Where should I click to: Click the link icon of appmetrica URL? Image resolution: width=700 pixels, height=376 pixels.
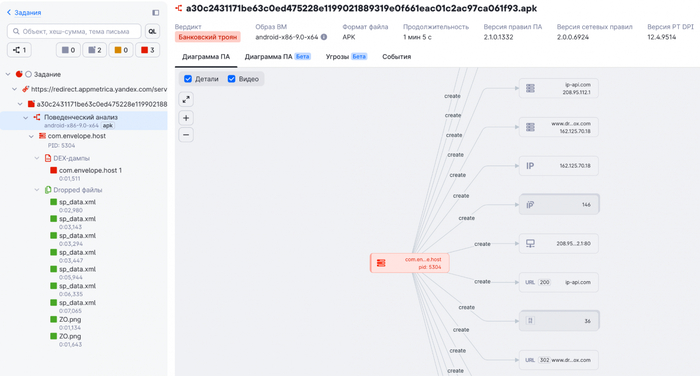click(25, 89)
